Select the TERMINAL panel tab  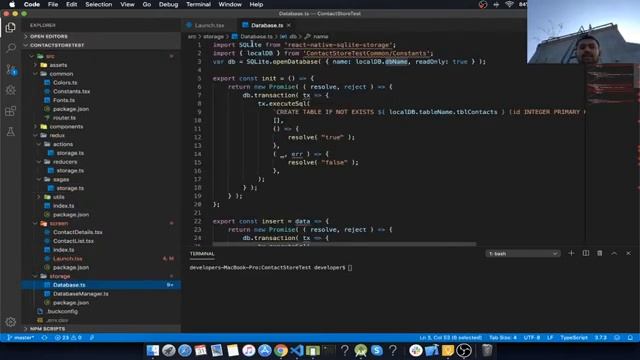(202, 253)
